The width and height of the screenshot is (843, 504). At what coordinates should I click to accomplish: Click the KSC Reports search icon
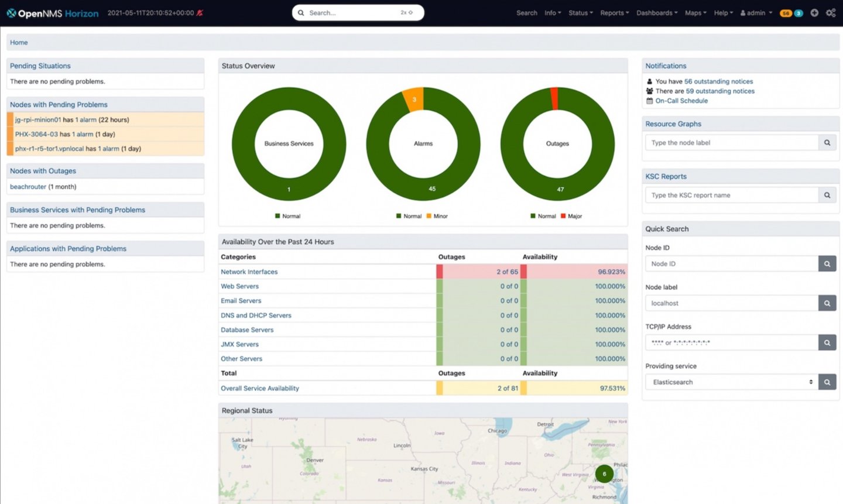827,195
